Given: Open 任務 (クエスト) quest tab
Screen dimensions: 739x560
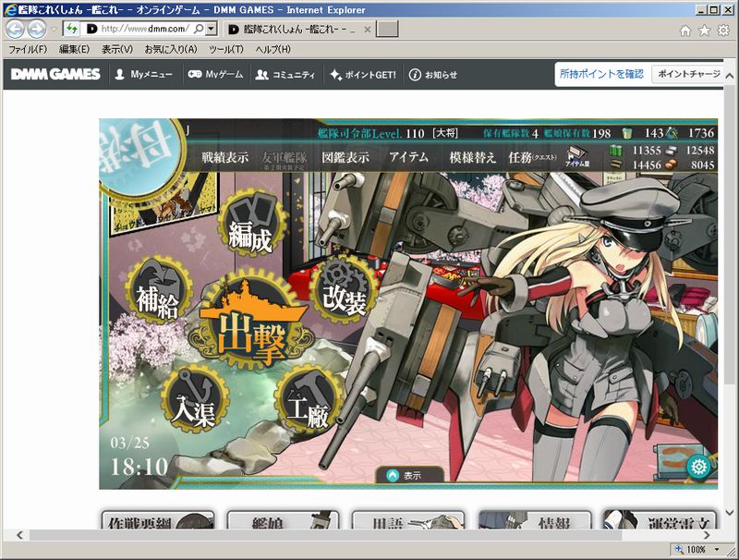Looking at the screenshot, I should (x=532, y=157).
